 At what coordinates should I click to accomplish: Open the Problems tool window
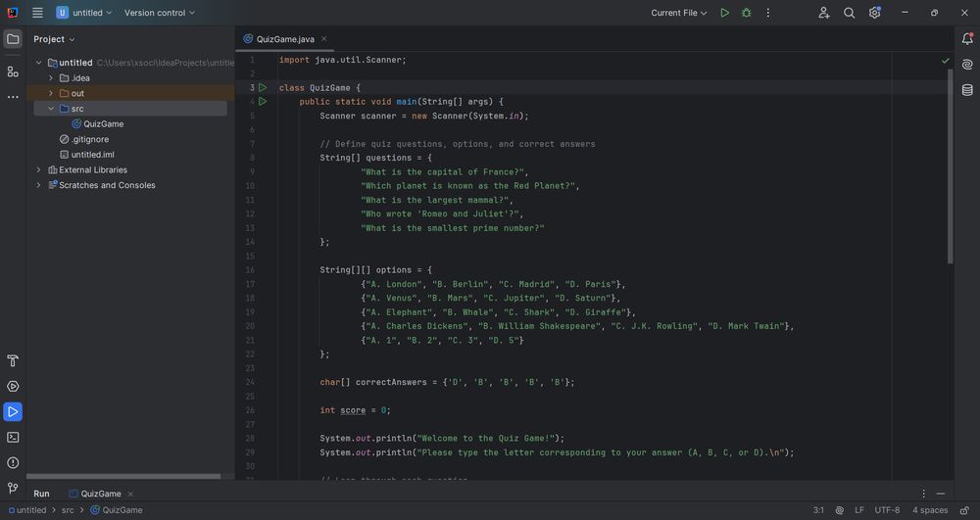coord(13,462)
